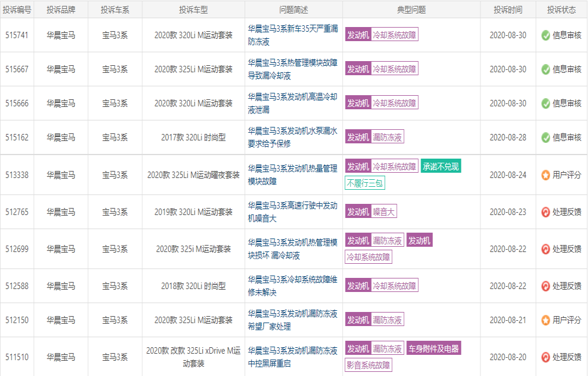588x376 pixels.
Task: Open complaint link 华晨宝马3系新车35天严重漏防冻液
Action: tap(293, 35)
